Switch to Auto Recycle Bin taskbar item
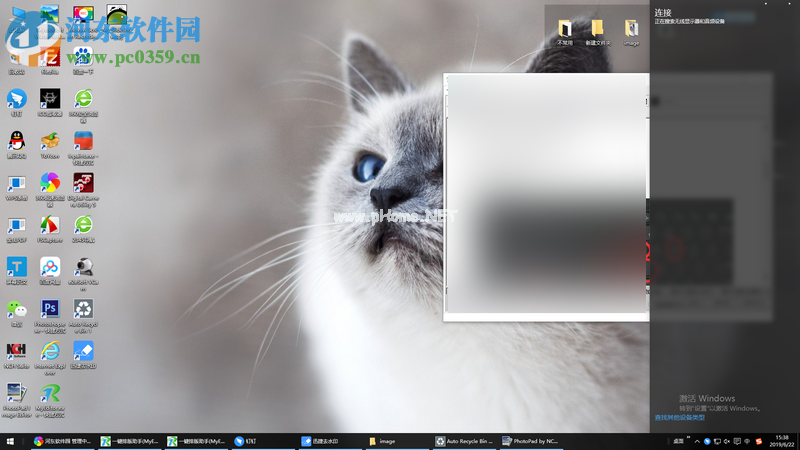The height and width of the screenshot is (450, 800). coord(463,441)
